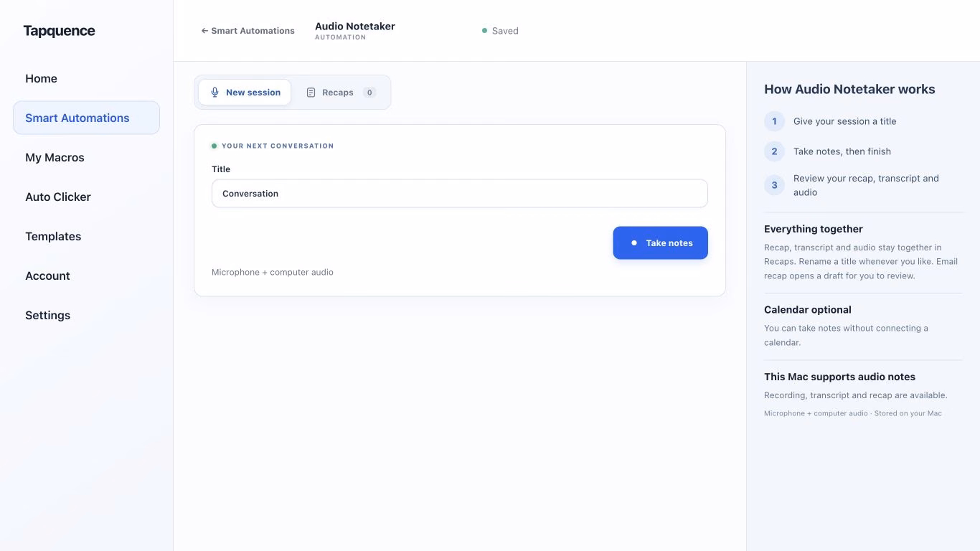The image size is (980, 551).
Task: Click the 'Your next conversation' label
Action: [278, 146]
